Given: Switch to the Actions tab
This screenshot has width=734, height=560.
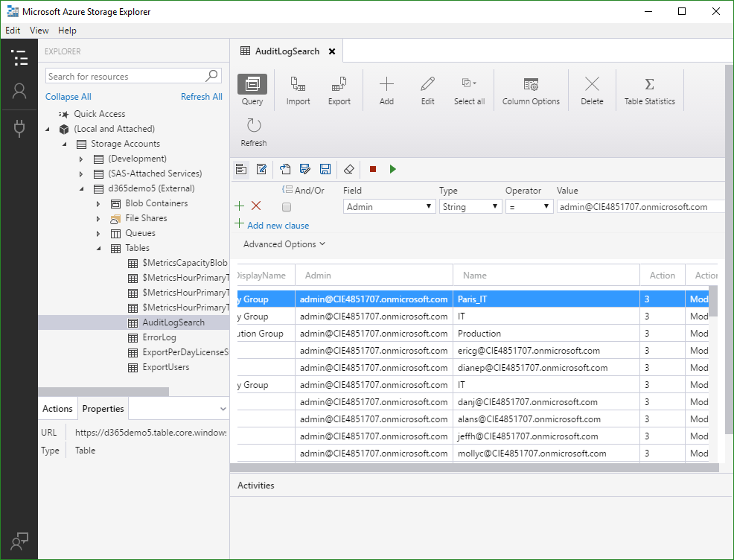Looking at the screenshot, I should tap(57, 409).
